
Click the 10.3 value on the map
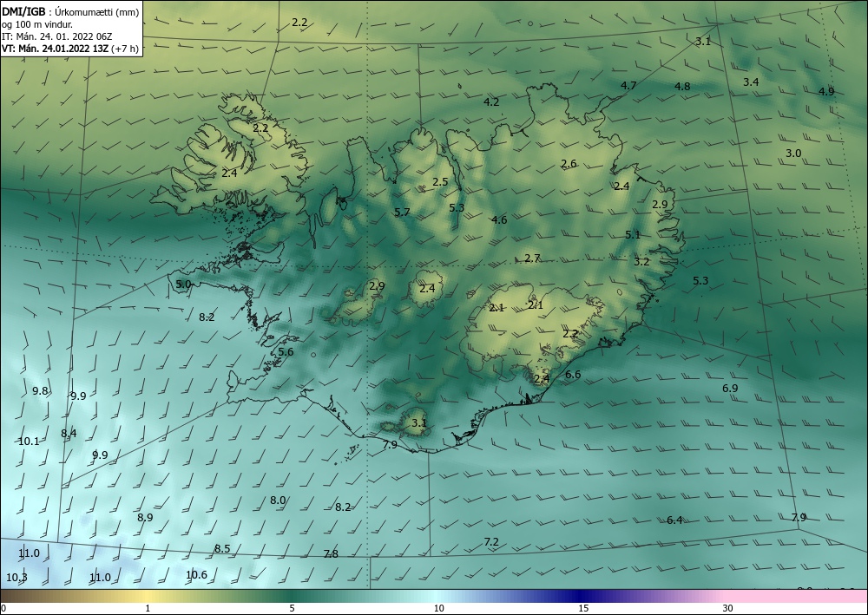16,578
